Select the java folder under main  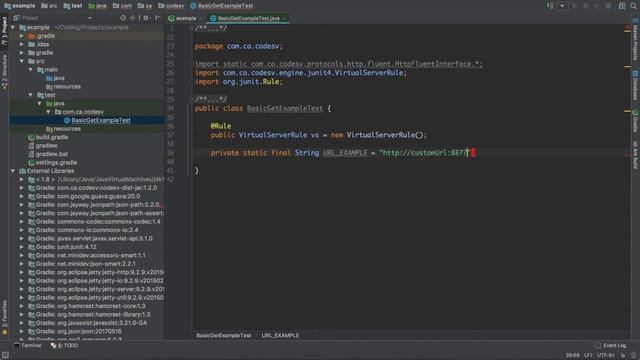pyautogui.click(x=55, y=78)
